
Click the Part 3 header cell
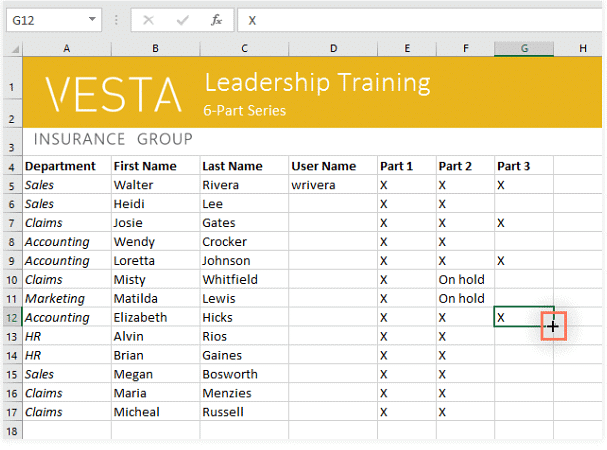click(524, 166)
